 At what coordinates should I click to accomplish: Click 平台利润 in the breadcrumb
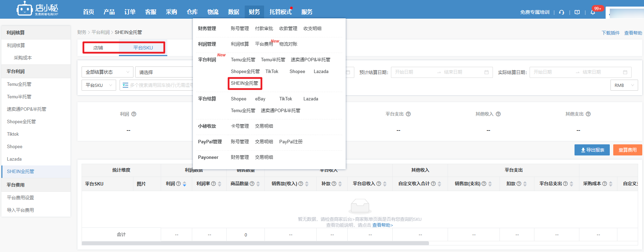coord(101,32)
